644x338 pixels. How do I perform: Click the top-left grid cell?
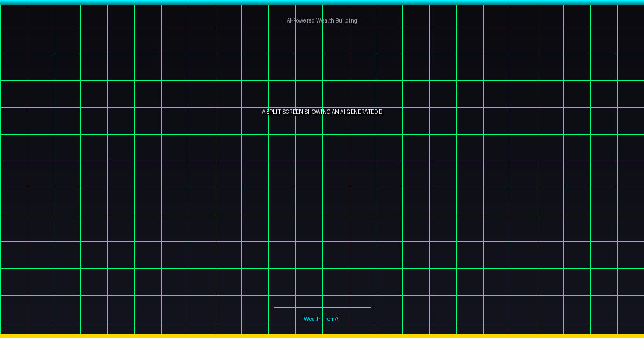[x=13, y=16]
